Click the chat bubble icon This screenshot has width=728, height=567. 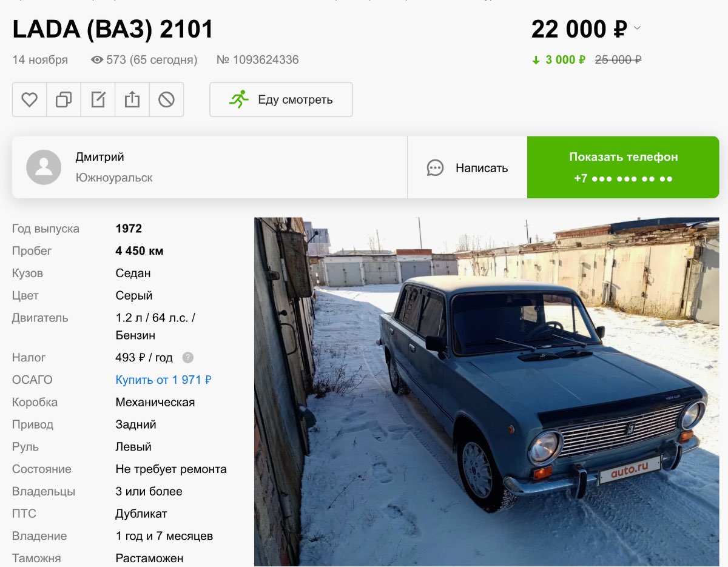pos(435,168)
